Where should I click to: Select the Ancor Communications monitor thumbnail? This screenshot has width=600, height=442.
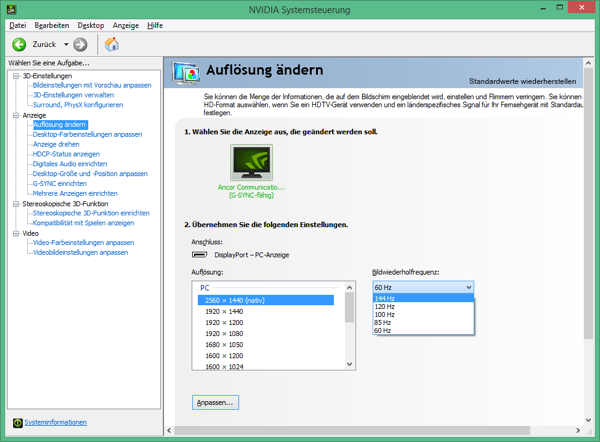pyautogui.click(x=251, y=162)
